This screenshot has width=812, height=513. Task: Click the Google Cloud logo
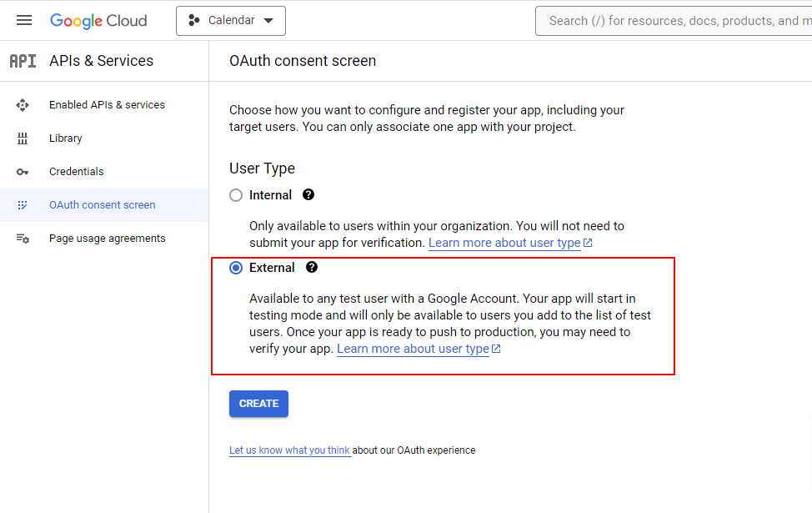98,21
